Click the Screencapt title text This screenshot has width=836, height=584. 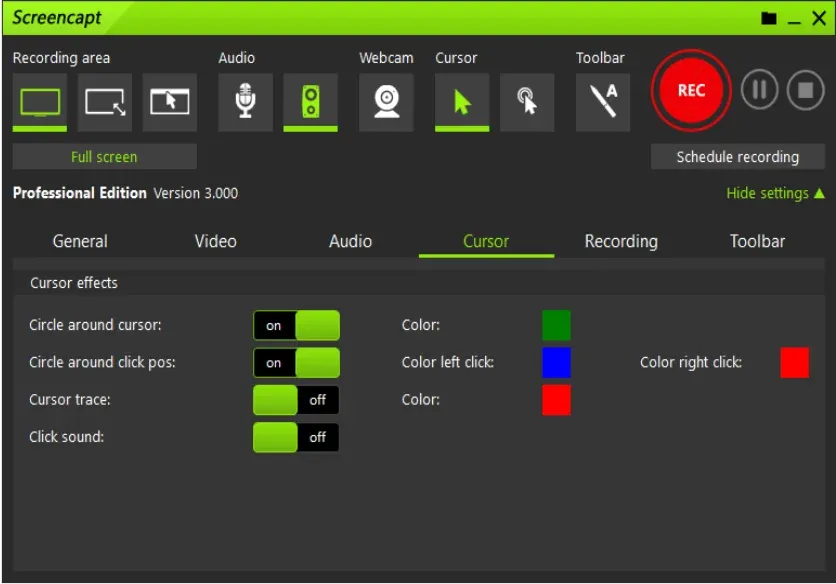click(x=57, y=18)
